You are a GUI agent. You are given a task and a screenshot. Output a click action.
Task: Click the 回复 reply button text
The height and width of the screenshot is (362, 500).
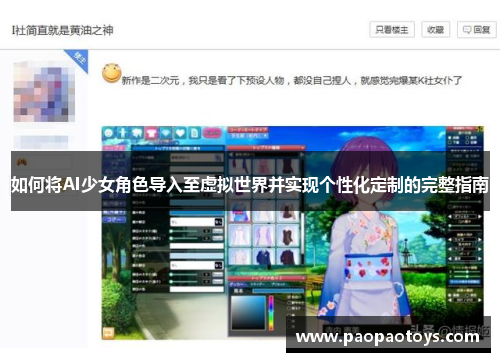click(x=482, y=30)
